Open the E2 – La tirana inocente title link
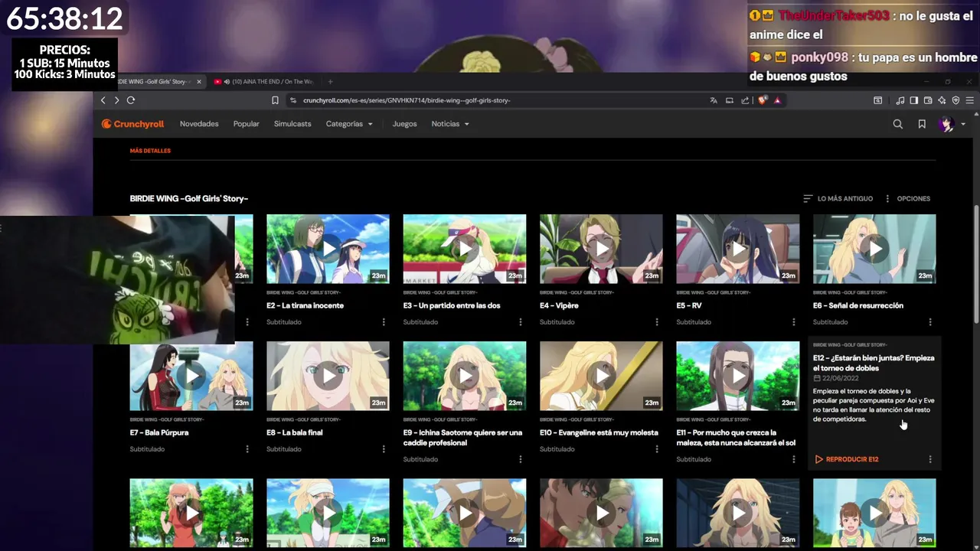 point(305,305)
